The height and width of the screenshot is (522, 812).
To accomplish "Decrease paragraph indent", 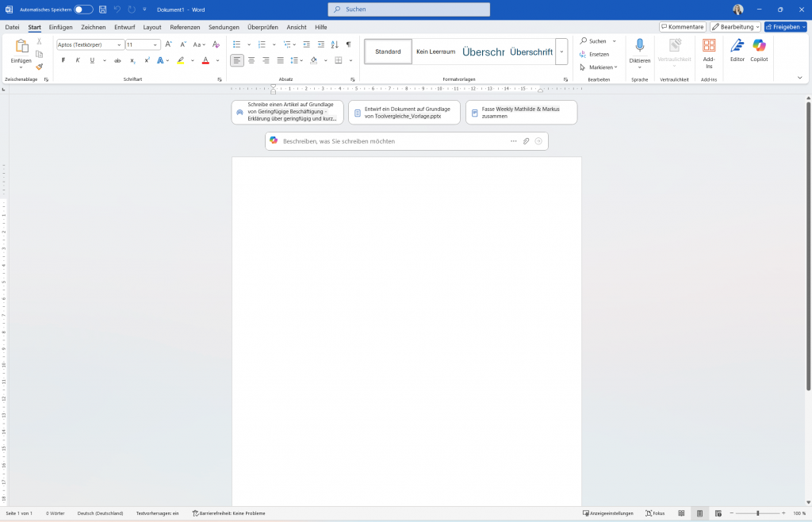I will 307,44.
